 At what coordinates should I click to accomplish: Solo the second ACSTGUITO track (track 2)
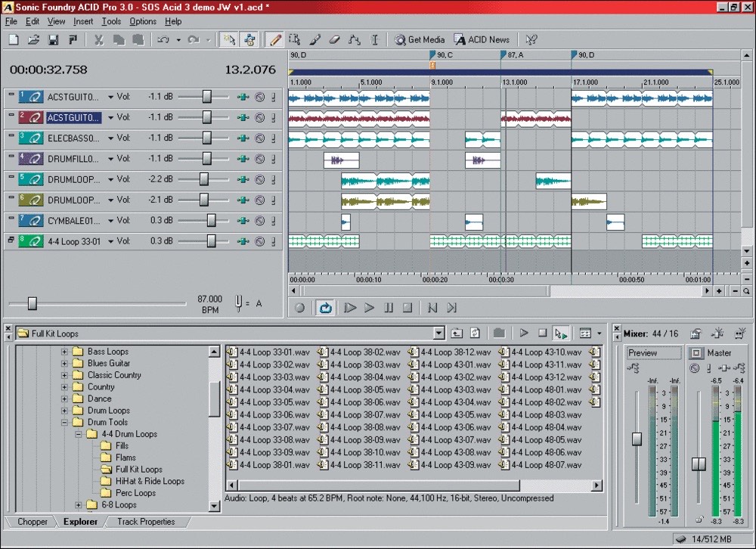274,118
